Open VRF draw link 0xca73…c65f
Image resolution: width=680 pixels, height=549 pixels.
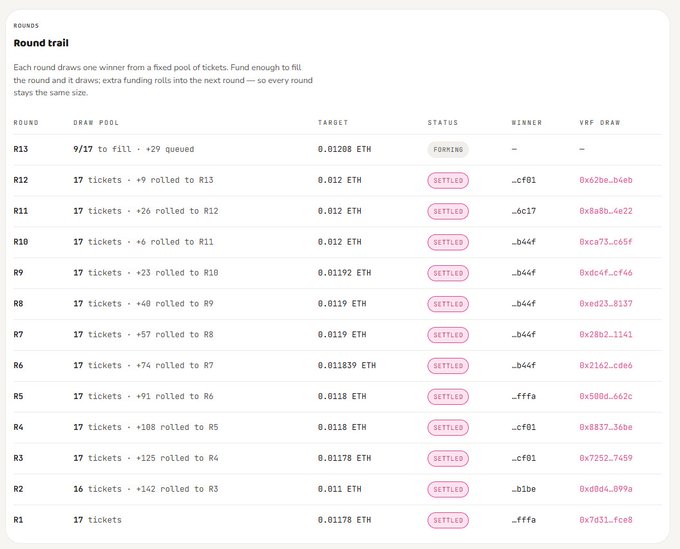pos(605,242)
